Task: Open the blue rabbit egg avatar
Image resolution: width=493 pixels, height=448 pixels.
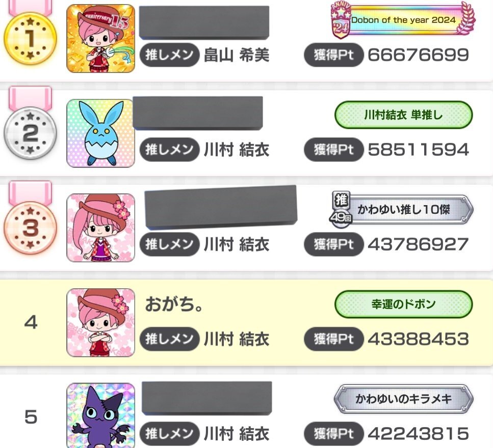Action: [100, 133]
